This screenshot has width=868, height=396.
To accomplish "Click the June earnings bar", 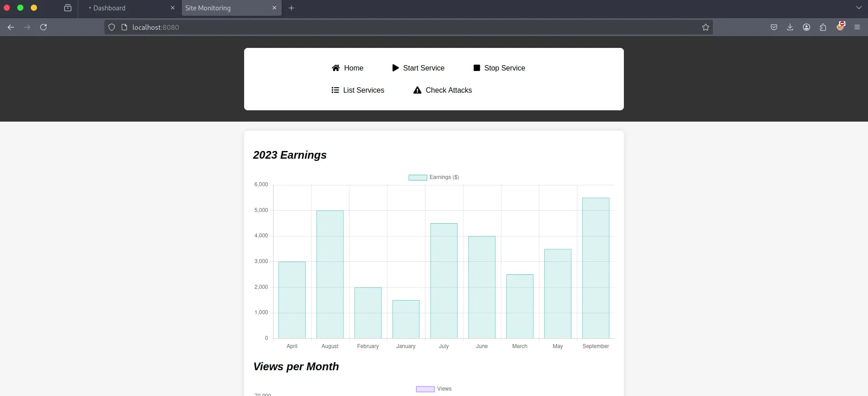I will 482,287.
